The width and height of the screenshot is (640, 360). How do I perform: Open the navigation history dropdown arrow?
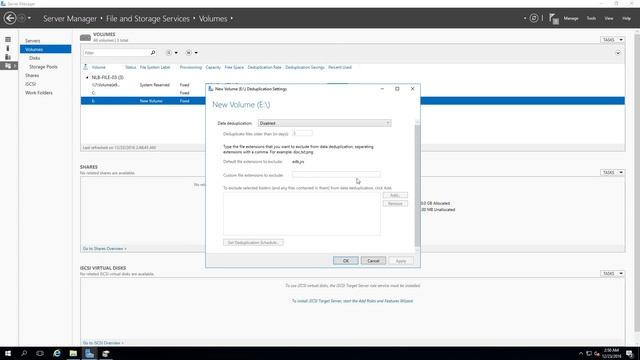(x=29, y=18)
